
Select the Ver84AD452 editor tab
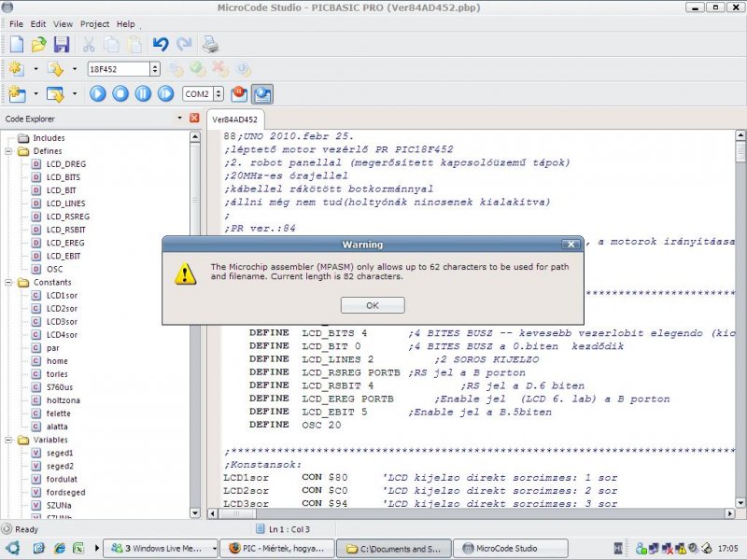235,119
